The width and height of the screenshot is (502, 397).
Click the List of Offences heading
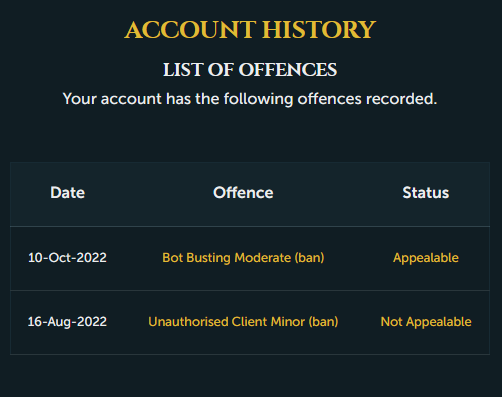(x=250, y=70)
